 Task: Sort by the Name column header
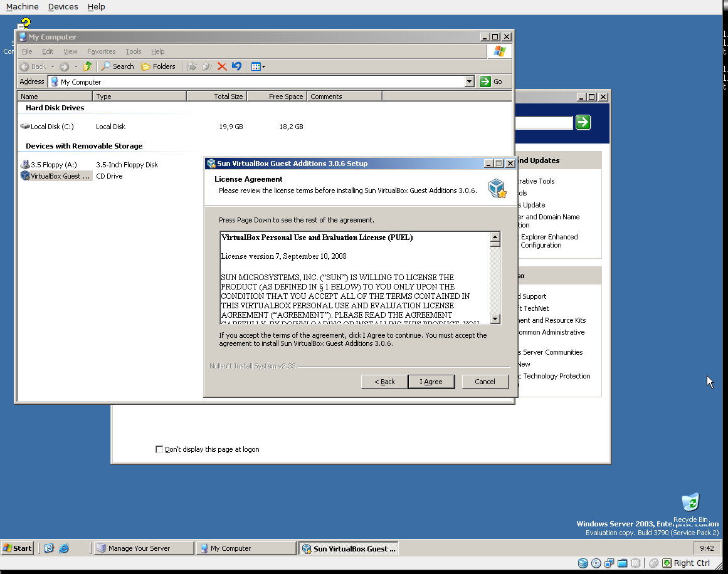point(55,97)
